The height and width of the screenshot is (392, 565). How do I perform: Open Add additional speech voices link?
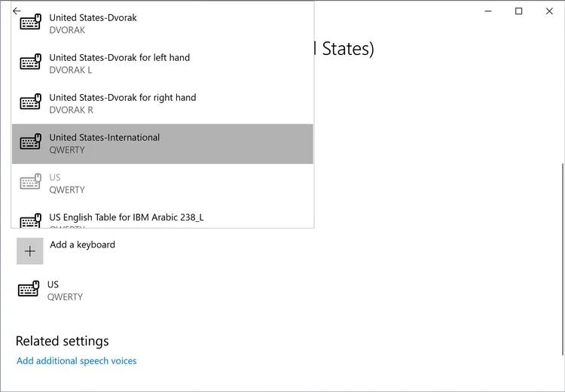pos(77,361)
